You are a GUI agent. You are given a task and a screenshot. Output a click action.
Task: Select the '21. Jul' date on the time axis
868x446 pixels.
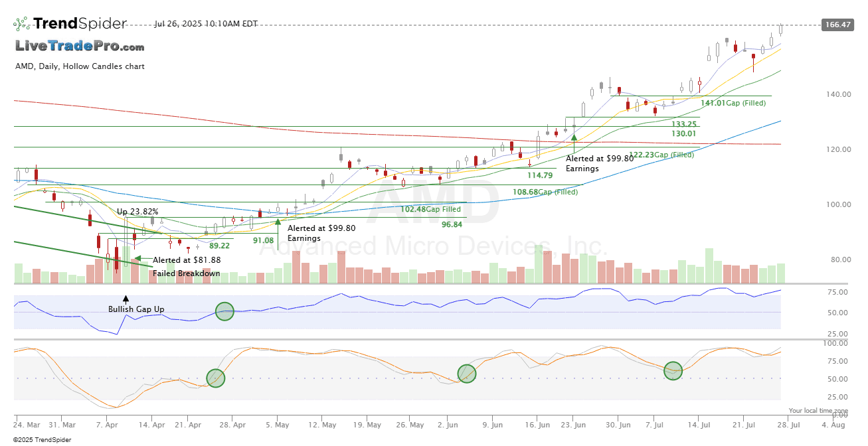[745, 425]
